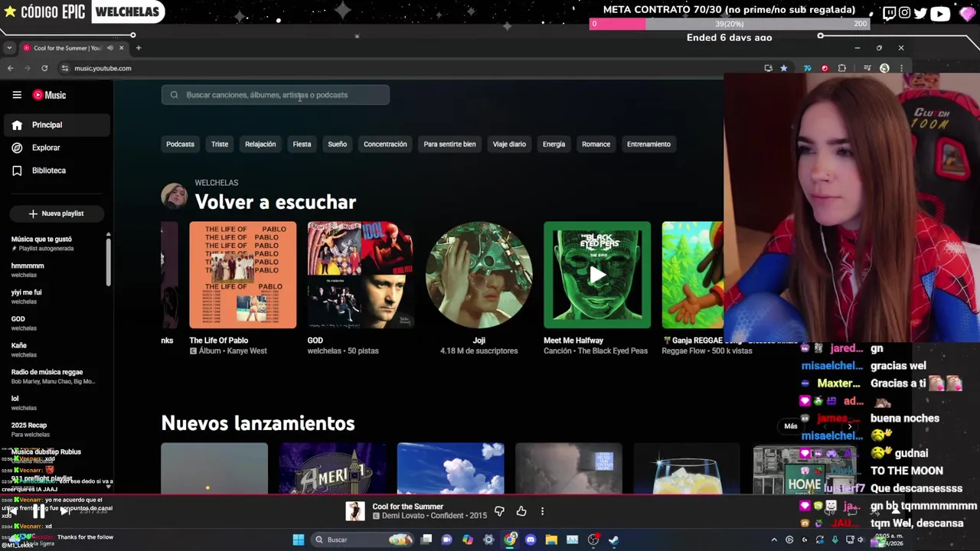
Task: Open the hmmmmm playlist in sidebar
Action: pos(54,270)
